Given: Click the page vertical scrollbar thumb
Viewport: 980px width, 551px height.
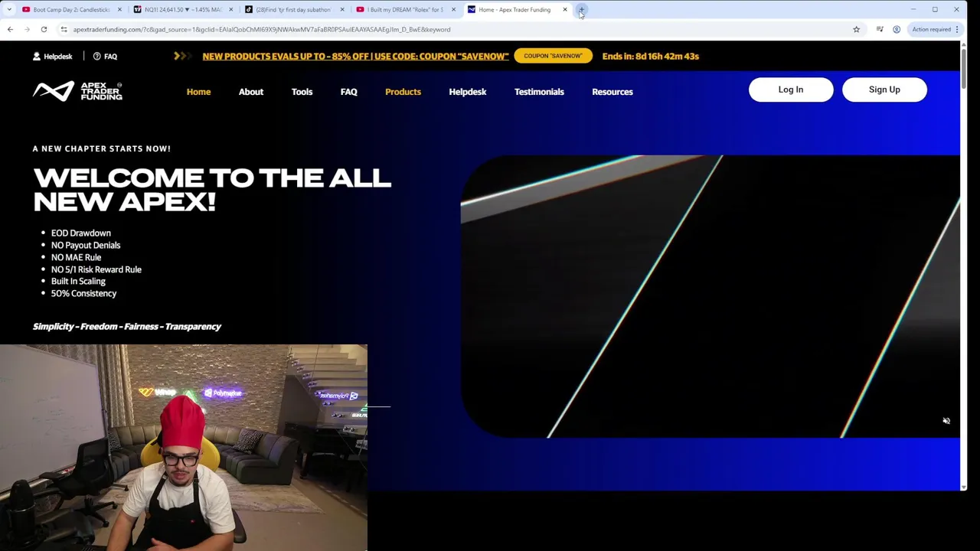Looking at the screenshot, I should (964, 69).
